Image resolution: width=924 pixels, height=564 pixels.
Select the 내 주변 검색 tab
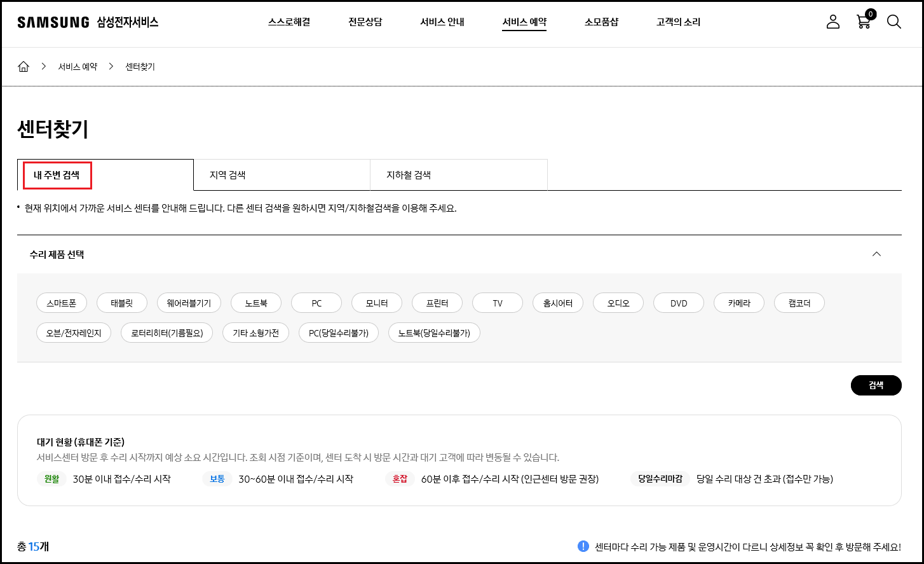coord(105,175)
